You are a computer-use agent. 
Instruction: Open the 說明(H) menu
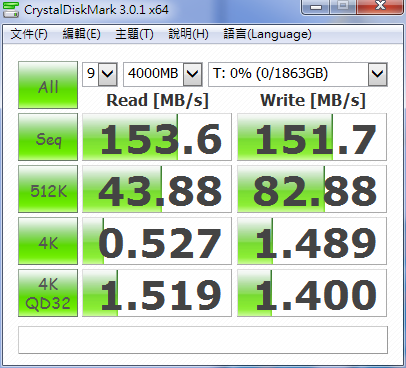[188, 34]
